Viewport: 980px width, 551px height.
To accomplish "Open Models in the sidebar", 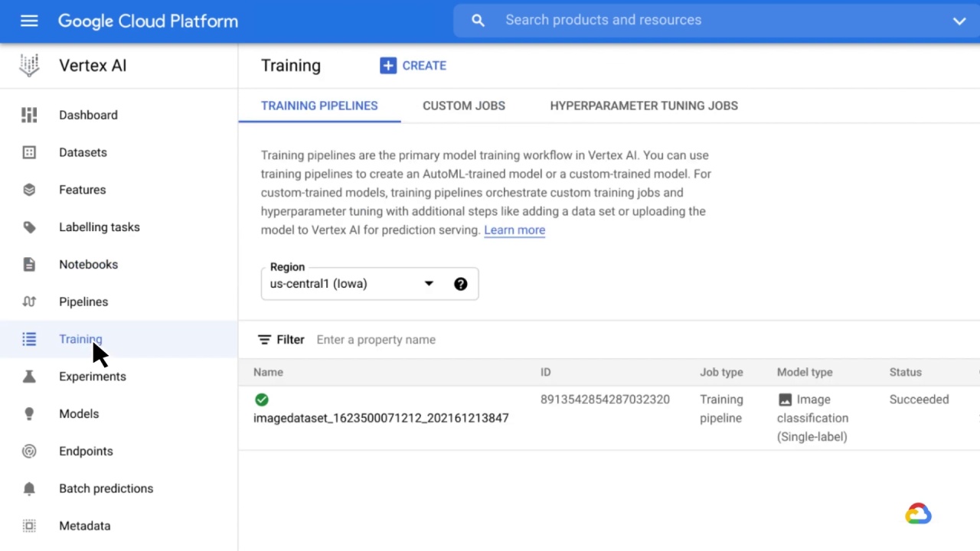I will tap(119, 414).
